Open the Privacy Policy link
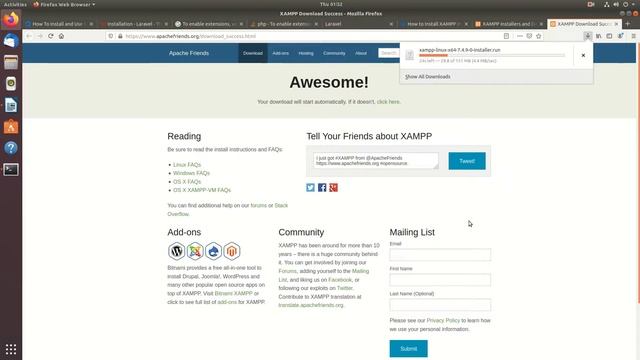Screen dimensions: 640x360 443,320
